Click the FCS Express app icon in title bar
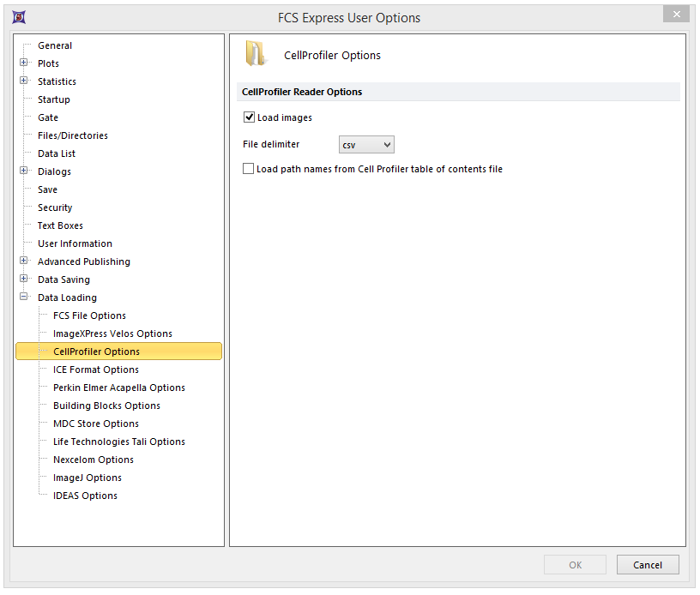700x595 pixels. pyautogui.click(x=19, y=17)
